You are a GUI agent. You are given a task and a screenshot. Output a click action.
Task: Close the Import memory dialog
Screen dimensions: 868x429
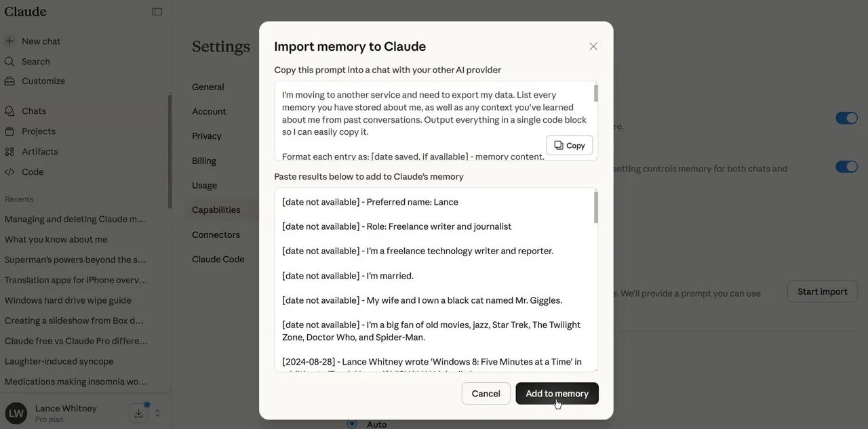tap(593, 47)
